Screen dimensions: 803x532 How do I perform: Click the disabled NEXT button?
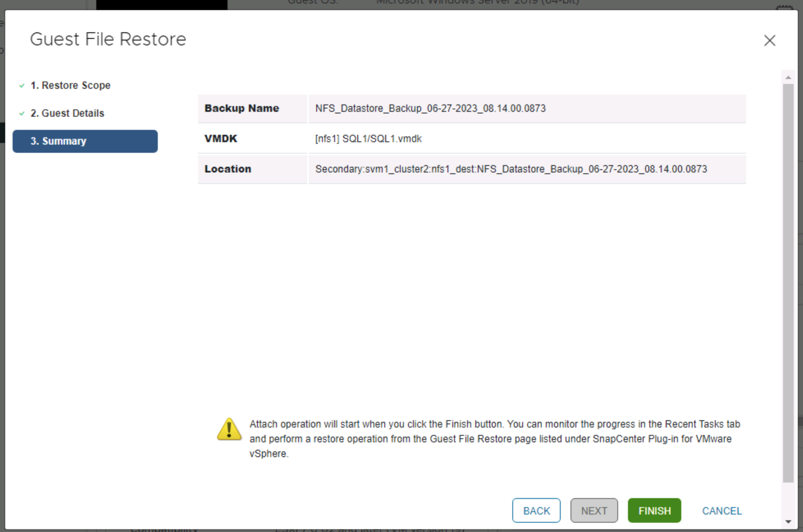tap(594, 510)
